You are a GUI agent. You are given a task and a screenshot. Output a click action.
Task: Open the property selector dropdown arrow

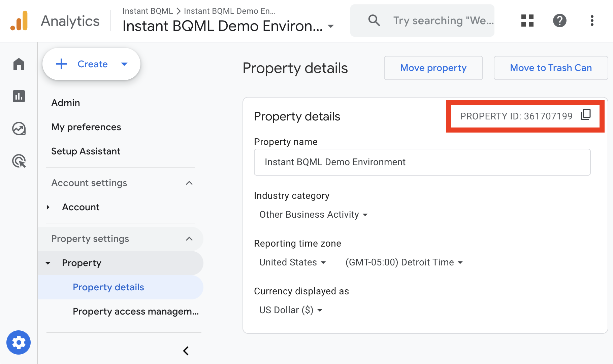(x=331, y=26)
